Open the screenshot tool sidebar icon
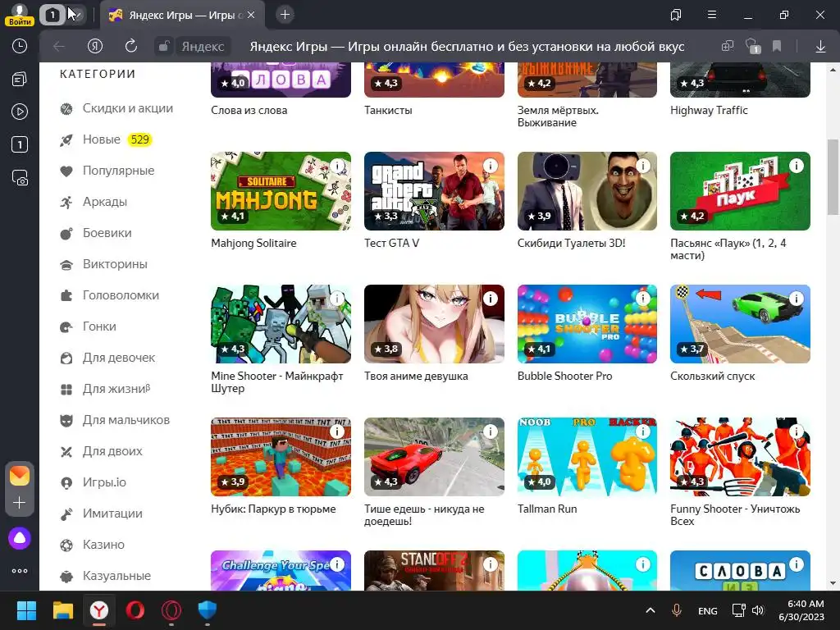The image size is (840, 630). (x=20, y=177)
